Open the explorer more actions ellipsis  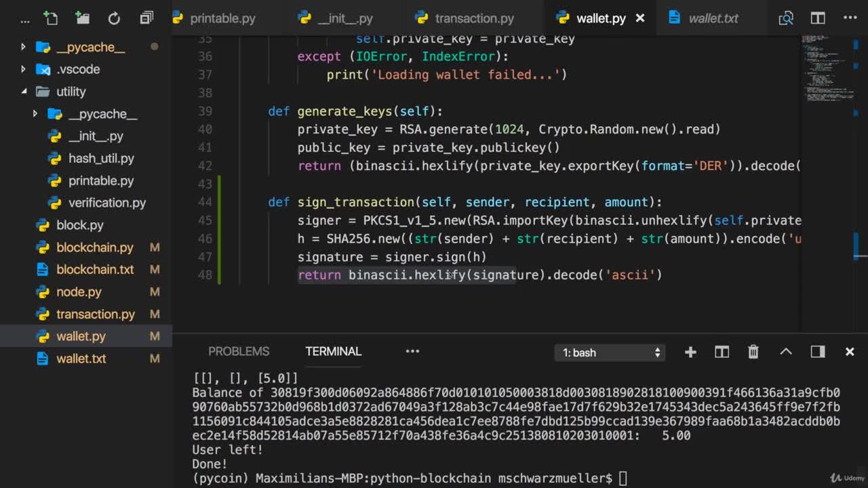tap(25, 20)
